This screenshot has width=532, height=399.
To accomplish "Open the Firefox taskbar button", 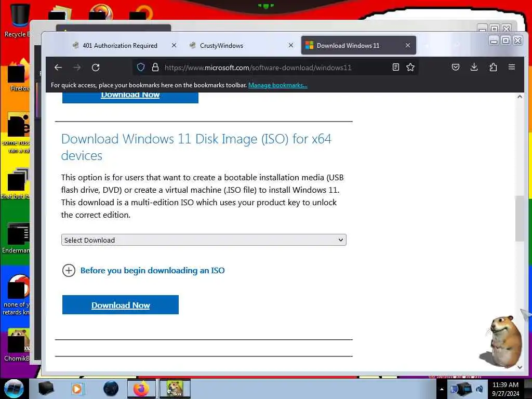I will point(141,389).
